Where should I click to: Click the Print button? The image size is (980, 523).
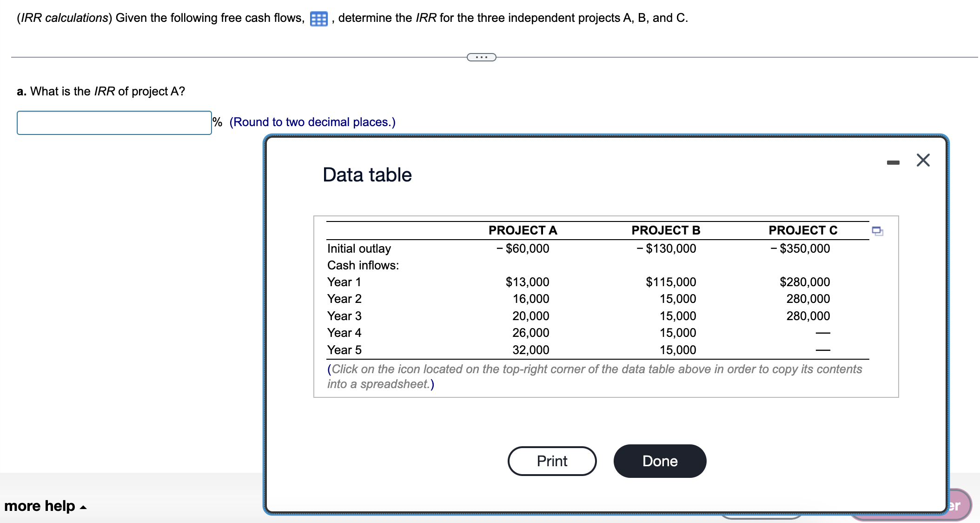(x=552, y=461)
